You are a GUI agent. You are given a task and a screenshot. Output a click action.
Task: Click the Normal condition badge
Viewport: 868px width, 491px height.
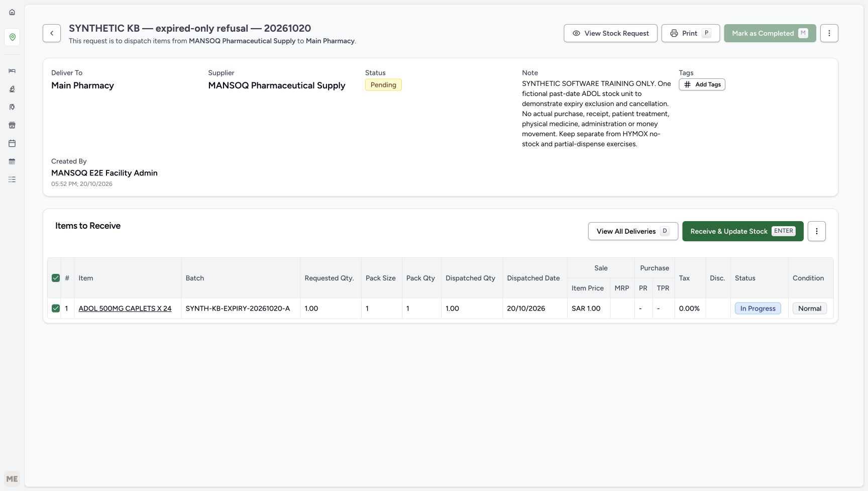click(x=810, y=309)
